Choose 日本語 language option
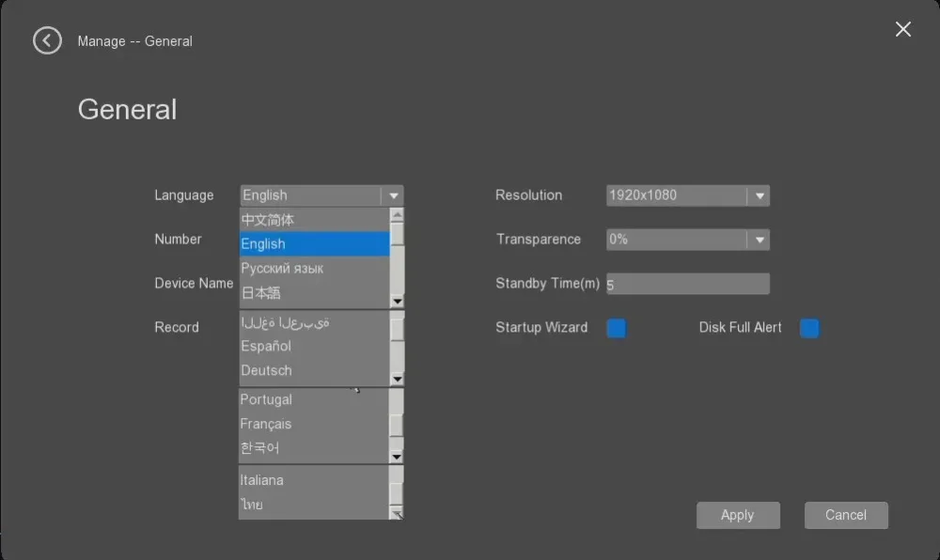This screenshot has width=940, height=560. (314, 293)
